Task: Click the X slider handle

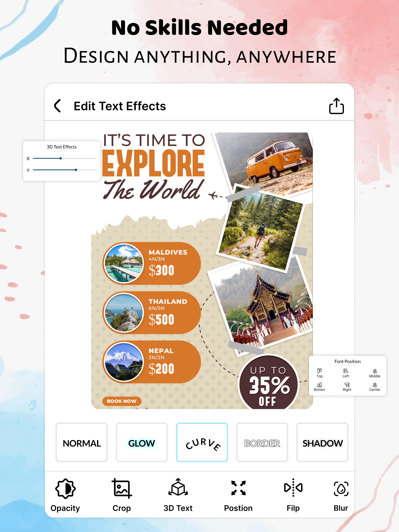Action: pyautogui.click(x=61, y=158)
